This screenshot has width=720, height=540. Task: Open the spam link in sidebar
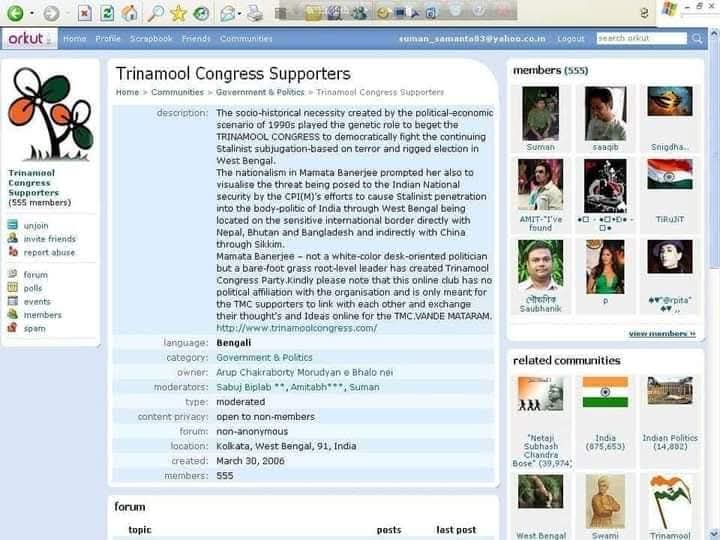pyautogui.click(x=34, y=328)
